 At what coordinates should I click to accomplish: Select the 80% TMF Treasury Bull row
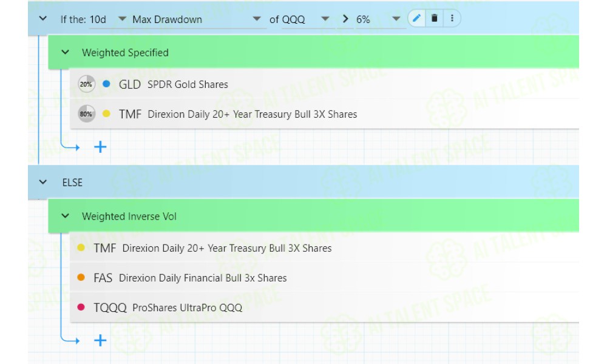coord(324,113)
